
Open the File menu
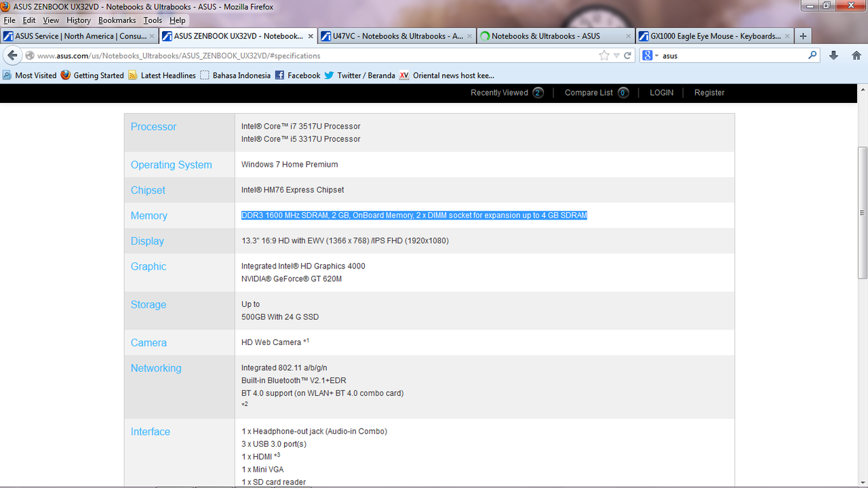[9, 20]
